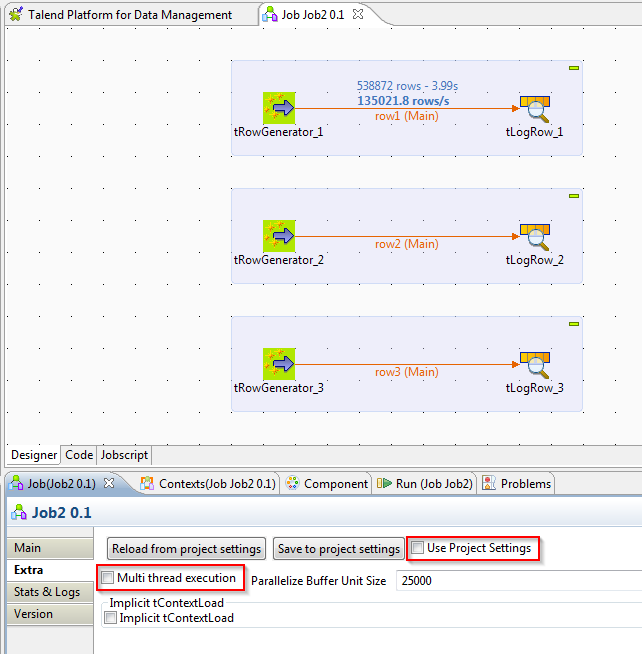The image size is (642, 654).
Task: Click the tLogRow_3 label
Action: click(x=535, y=388)
